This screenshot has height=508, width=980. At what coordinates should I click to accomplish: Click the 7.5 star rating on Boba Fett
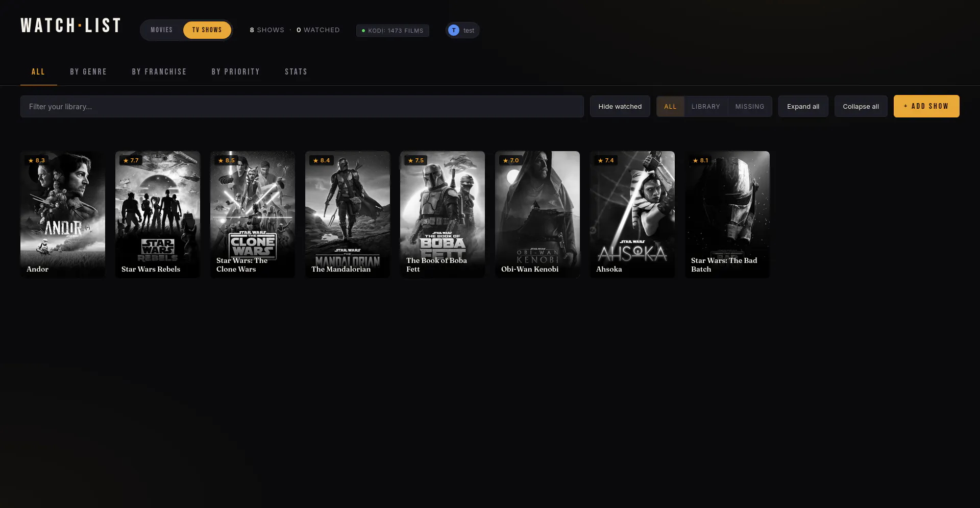click(x=416, y=160)
